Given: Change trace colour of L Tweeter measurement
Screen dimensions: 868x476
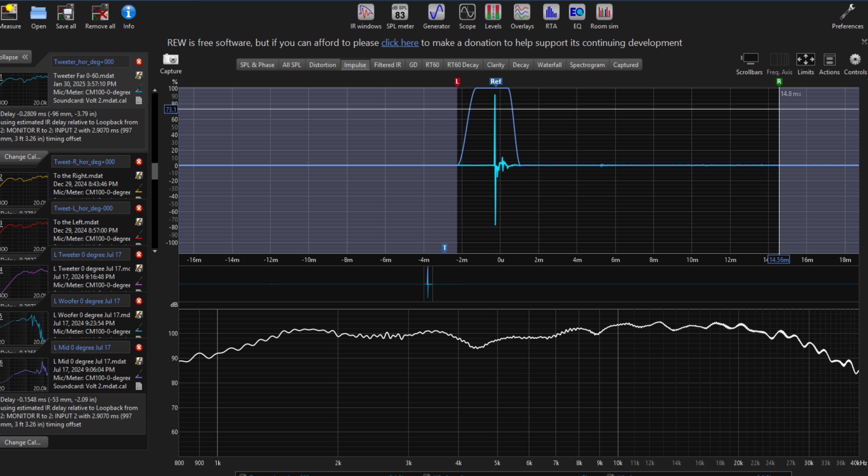Looking at the screenshot, I should [x=139, y=283].
